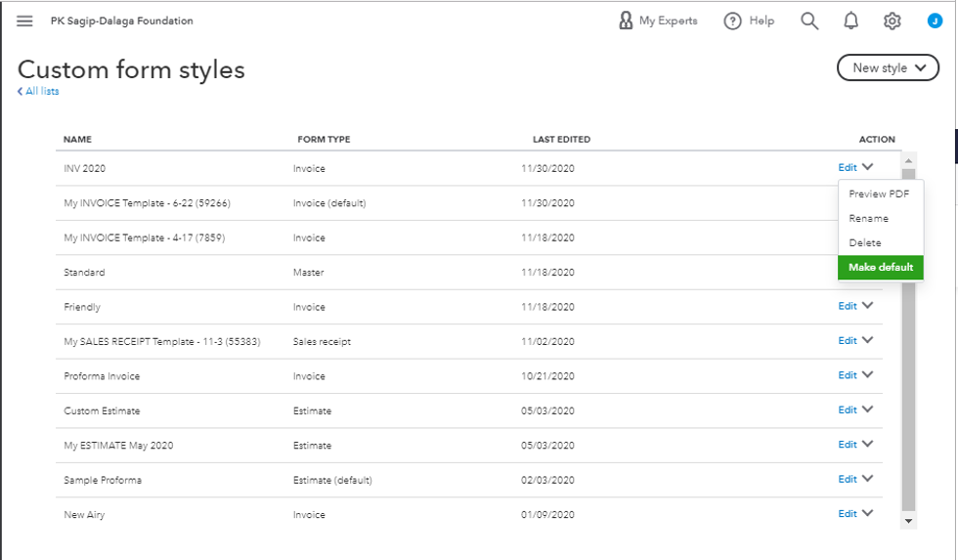The image size is (958, 560).
Task: Collapse action arrow for INV 2020 row
Action: tap(868, 167)
